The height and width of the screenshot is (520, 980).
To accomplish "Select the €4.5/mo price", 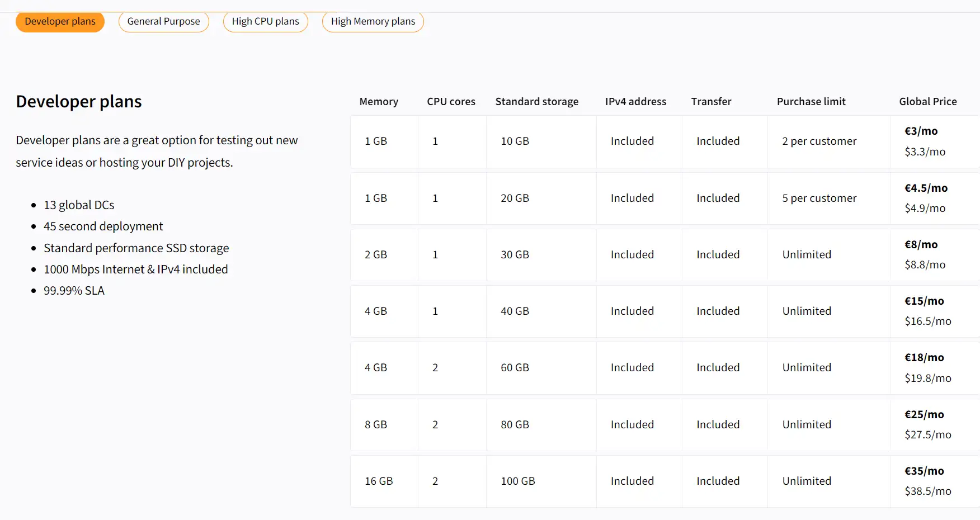I will pyautogui.click(x=926, y=188).
